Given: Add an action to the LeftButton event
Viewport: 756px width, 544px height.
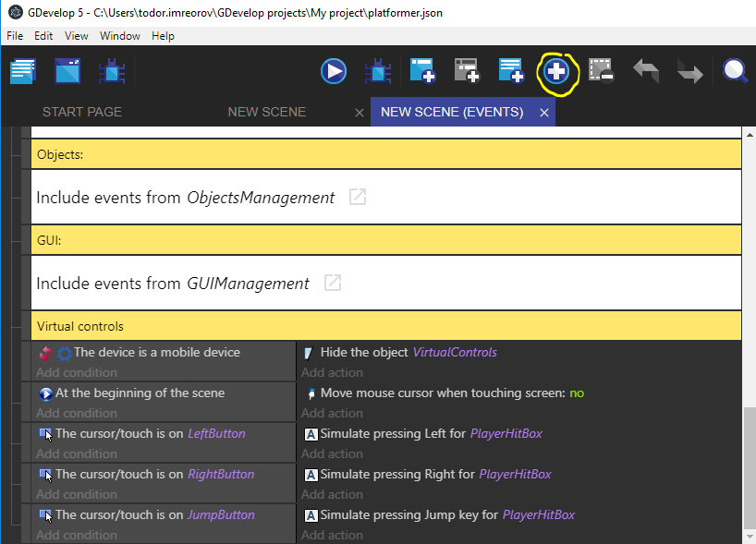Looking at the screenshot, I should click(332, 453).
